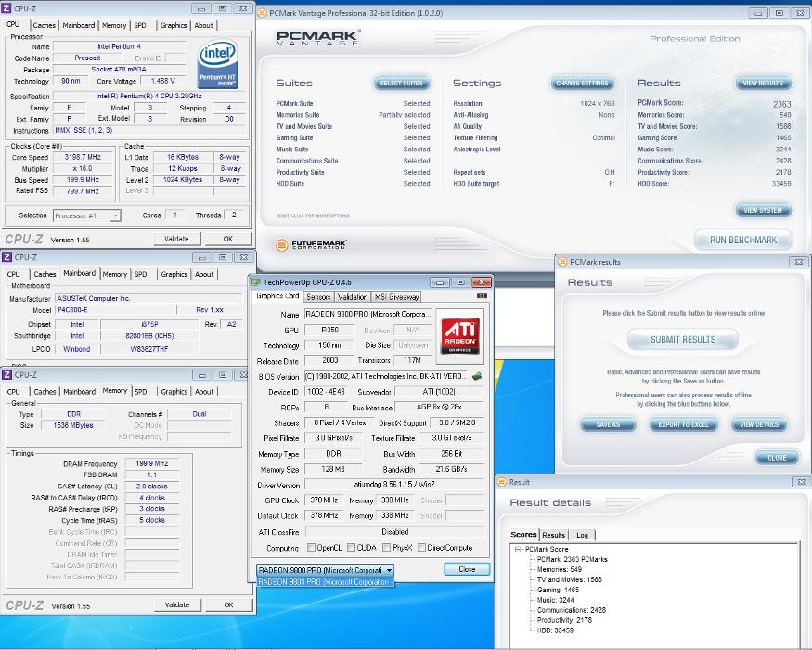Click the CPU-Z title icon of the processor window

tap(6, 8)
